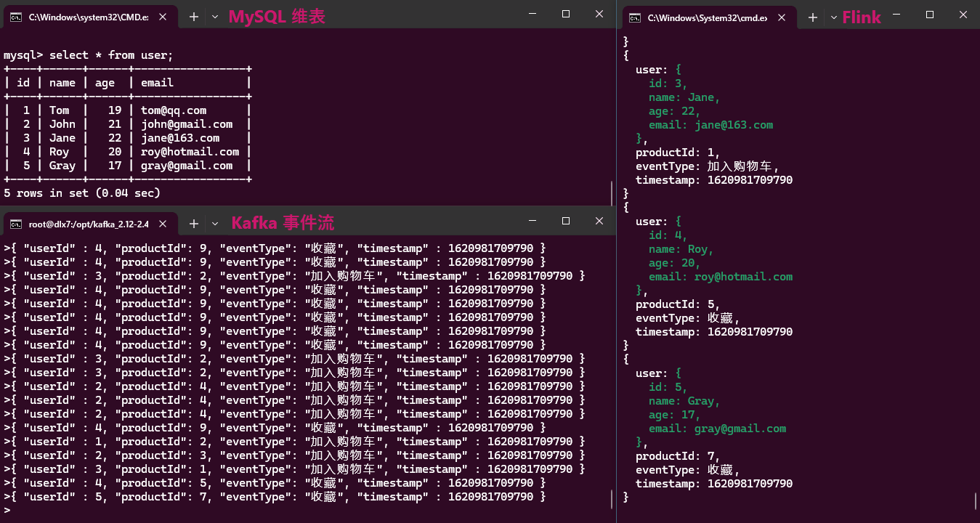Viewport: 980px width, 523px height.
Task: Close the Flink cmd window
Action: 963,14
